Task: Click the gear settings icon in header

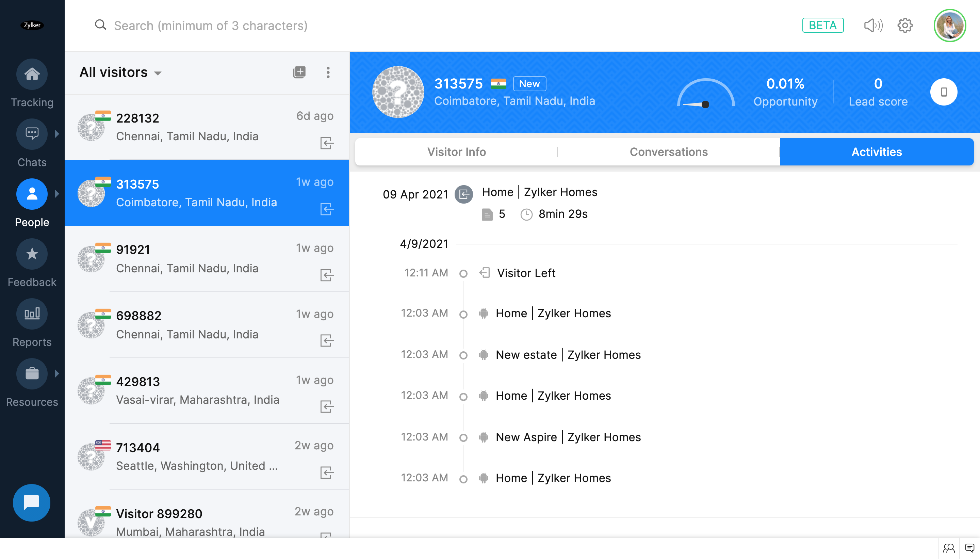Action: pyautogui.click(x=905, y=25)
